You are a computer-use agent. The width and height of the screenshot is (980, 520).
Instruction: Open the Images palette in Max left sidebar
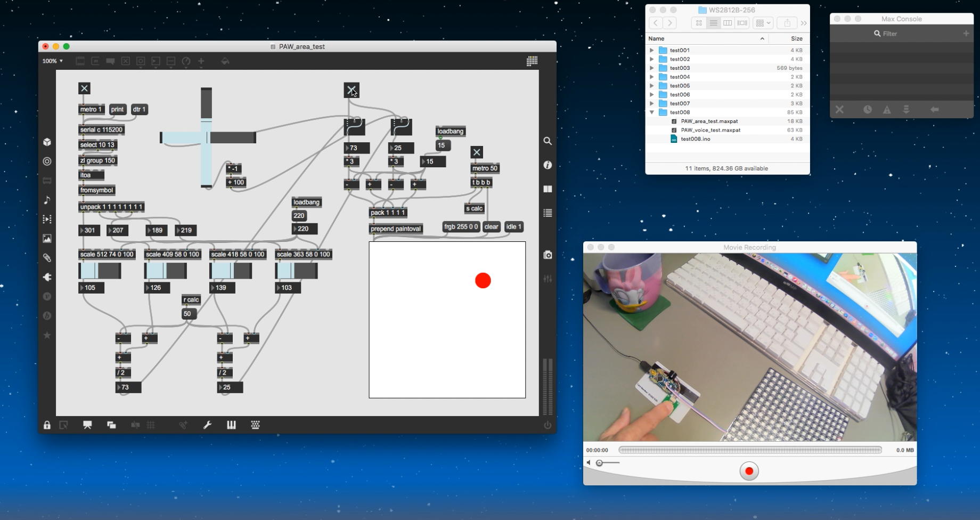(x=47, y=239)
